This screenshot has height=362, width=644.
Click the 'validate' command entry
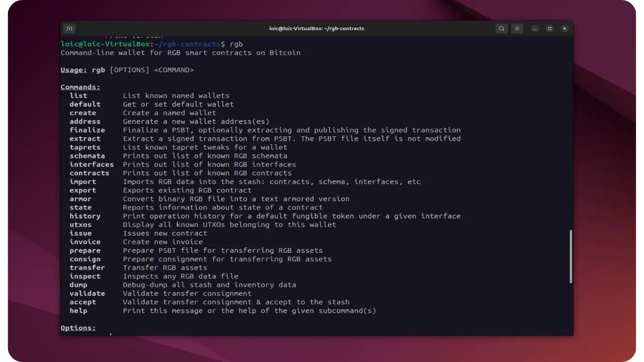pyautogui.click(x=87, y=293)
